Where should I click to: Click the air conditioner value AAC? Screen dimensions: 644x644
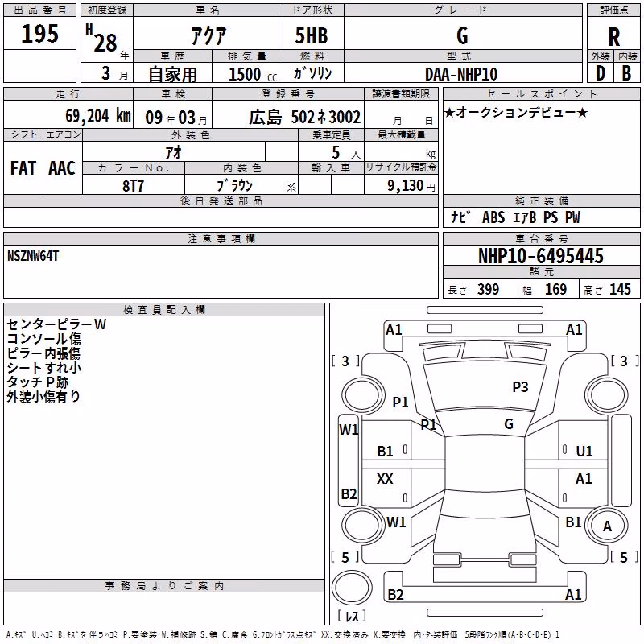tap(62, 168)
